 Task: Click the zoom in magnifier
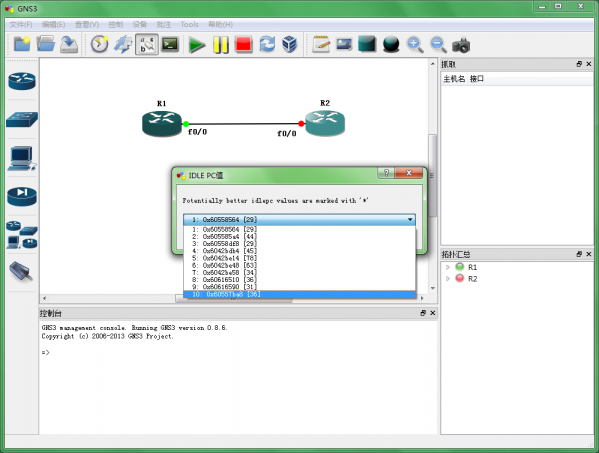click(415, 44)
